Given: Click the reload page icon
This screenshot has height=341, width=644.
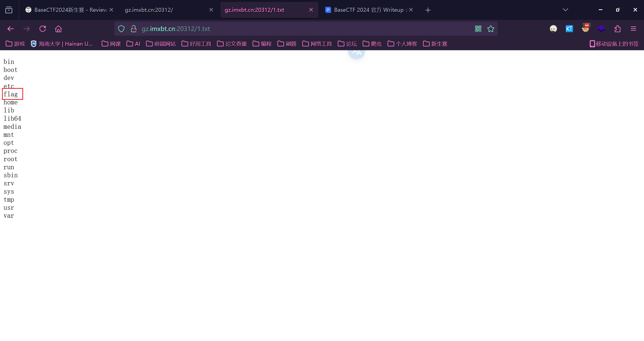Looking at the screenshot, I should pos(43,29).
